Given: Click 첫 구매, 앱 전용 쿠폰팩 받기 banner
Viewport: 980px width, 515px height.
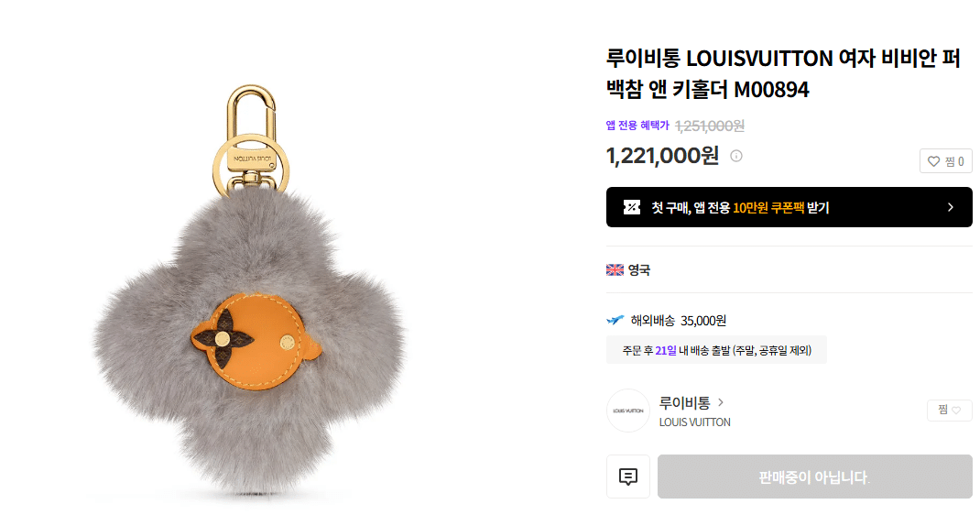Looking at the screenshot, I should coord(789,207).
